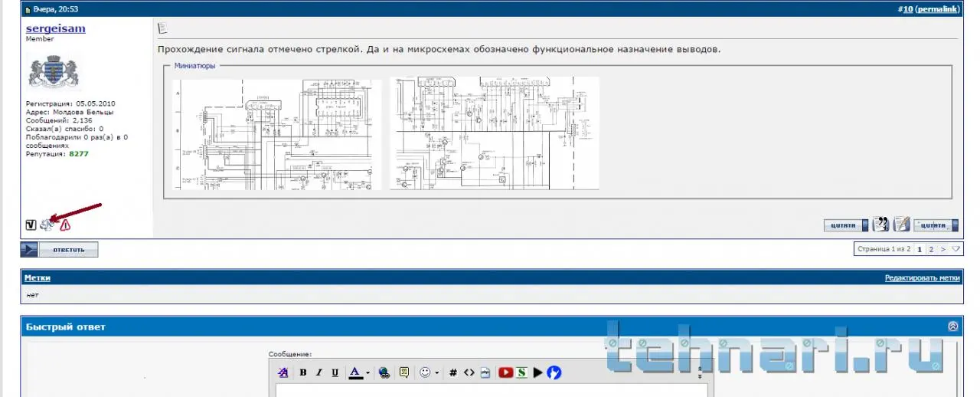The height and width of the screenshot is (397, 980).
Task: Click the font color letter A button
Action: click(355, 372)
